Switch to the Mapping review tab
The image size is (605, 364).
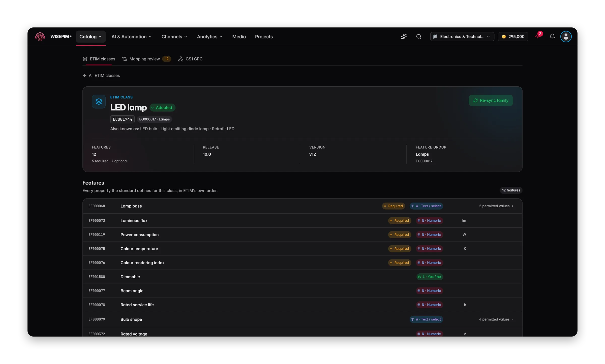(146, 59)
